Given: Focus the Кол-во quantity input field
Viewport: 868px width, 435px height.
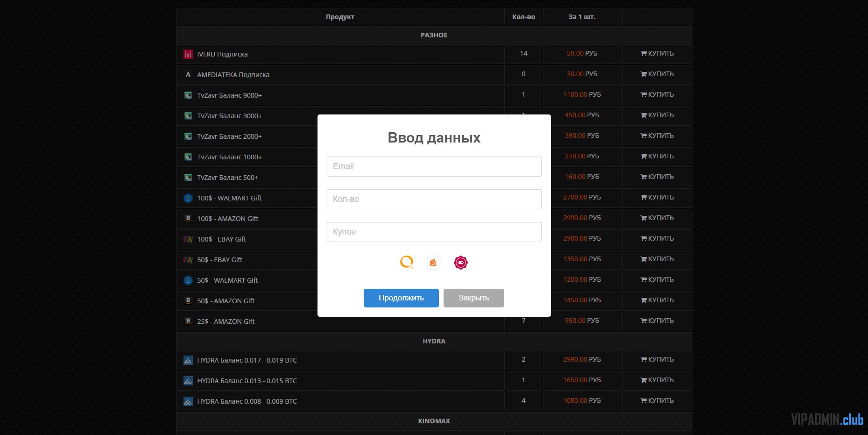Looking at the screenshot, I should pos(434,199).
